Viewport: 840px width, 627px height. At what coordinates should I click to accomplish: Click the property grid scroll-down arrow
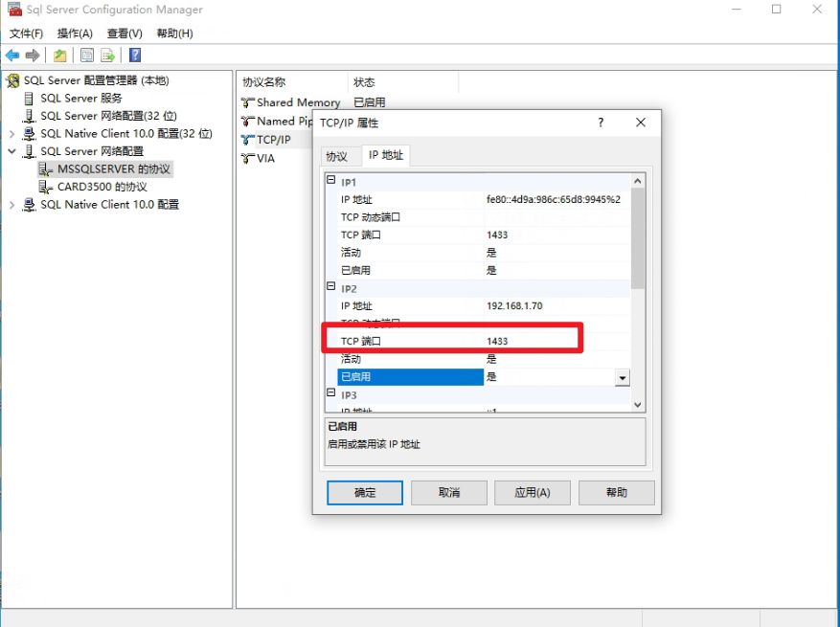point(638,405)
